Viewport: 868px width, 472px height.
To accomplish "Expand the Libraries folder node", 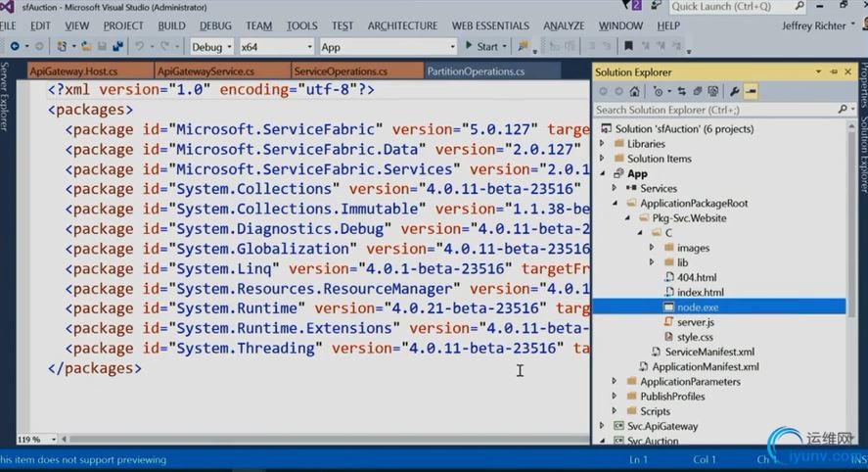I will (x=602, y=144).
